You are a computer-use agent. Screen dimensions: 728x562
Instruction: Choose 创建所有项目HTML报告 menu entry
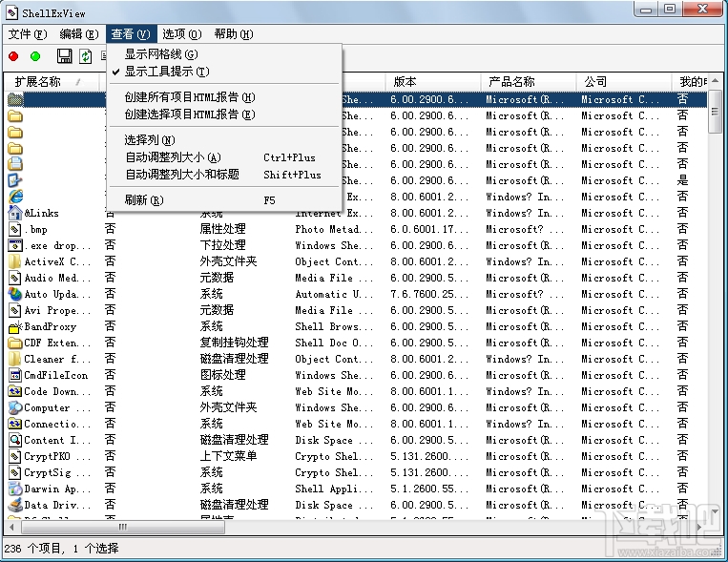pos(190,97)
